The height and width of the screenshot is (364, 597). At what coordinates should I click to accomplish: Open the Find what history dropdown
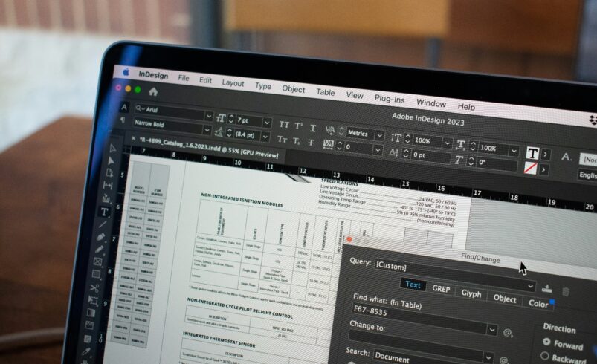(x=492, y=330)
